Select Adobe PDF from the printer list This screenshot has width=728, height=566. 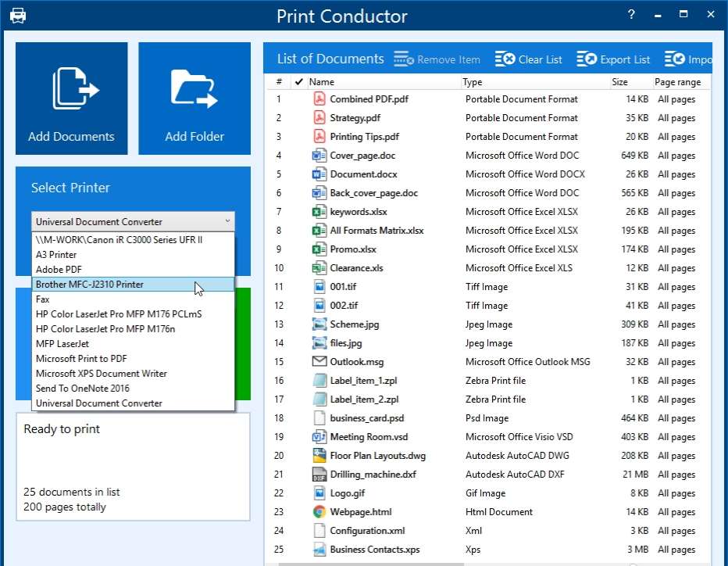tap(58, 269)
